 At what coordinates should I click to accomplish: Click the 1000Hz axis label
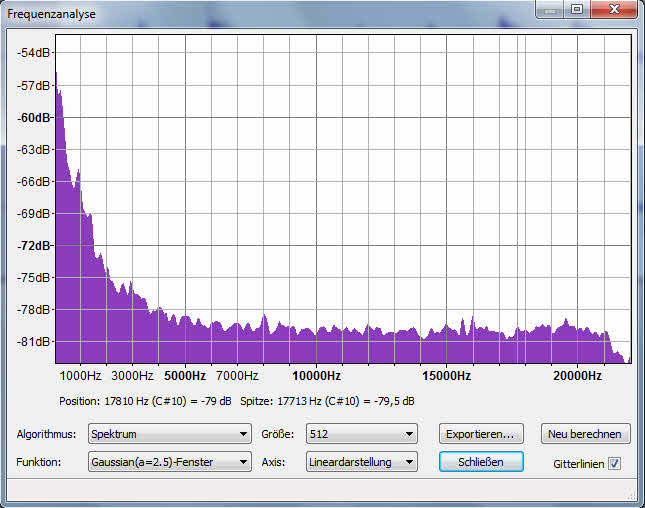click(80, 376)
